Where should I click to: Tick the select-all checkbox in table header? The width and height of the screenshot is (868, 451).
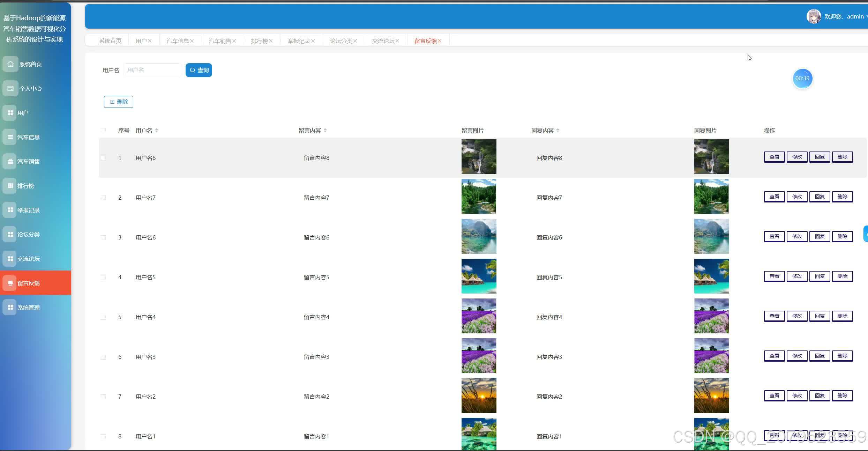coord(103,131)
